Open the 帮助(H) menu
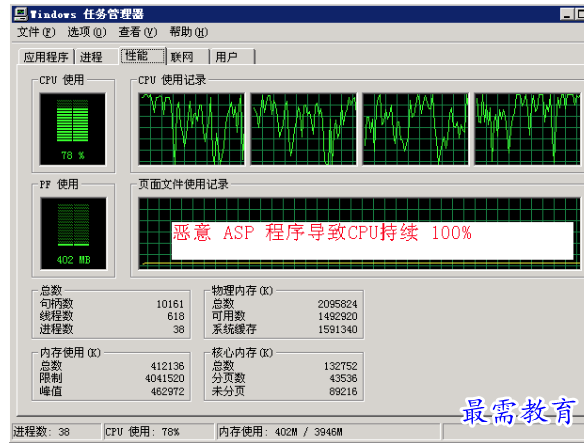The width and height of the screenshot is (584, 443). click(188, 32)
